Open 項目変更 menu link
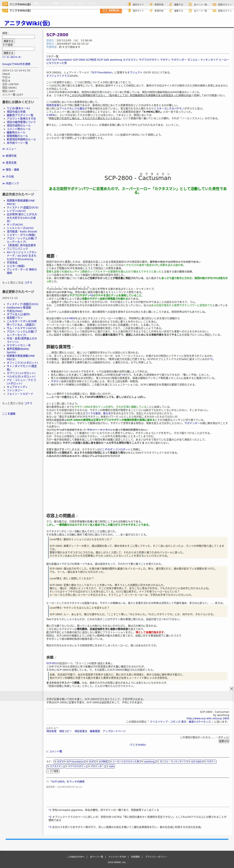 coord(51,731)
